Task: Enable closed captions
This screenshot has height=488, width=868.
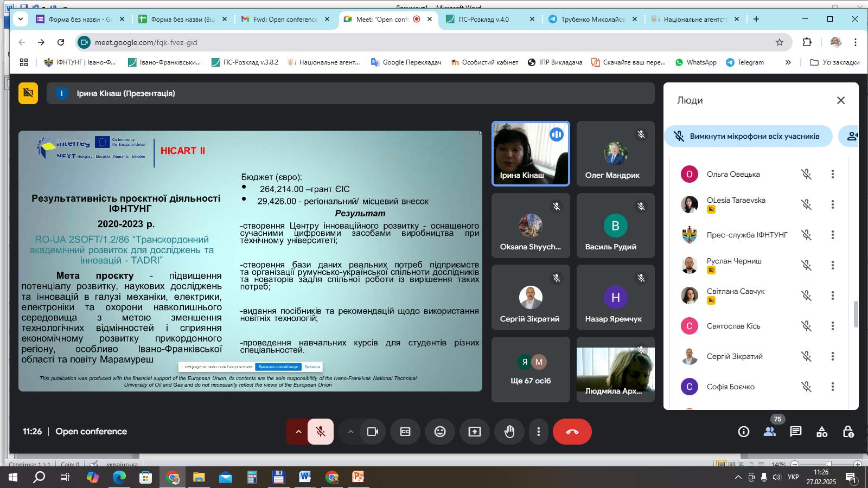Action: (x=405, y=432)
